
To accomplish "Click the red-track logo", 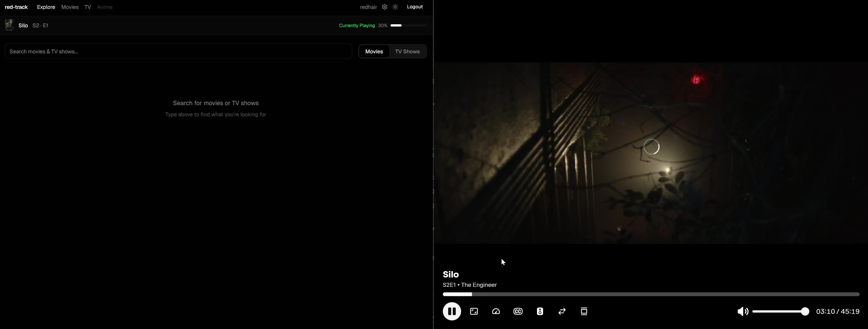I will tap(16, 7).
